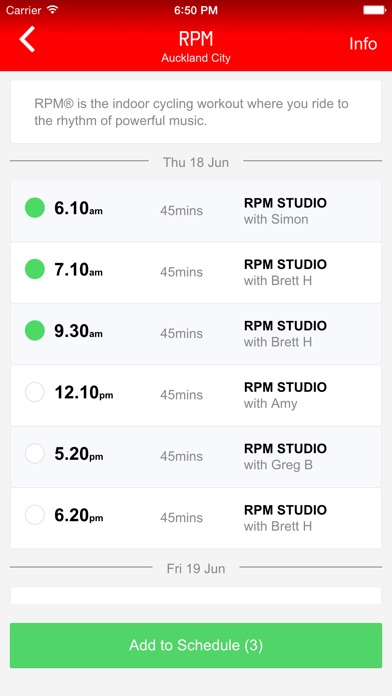Select the 6.20pm class circle
The width and height of the screenshot is (392, 696).
pyautogui.click(x=35, y=515)
